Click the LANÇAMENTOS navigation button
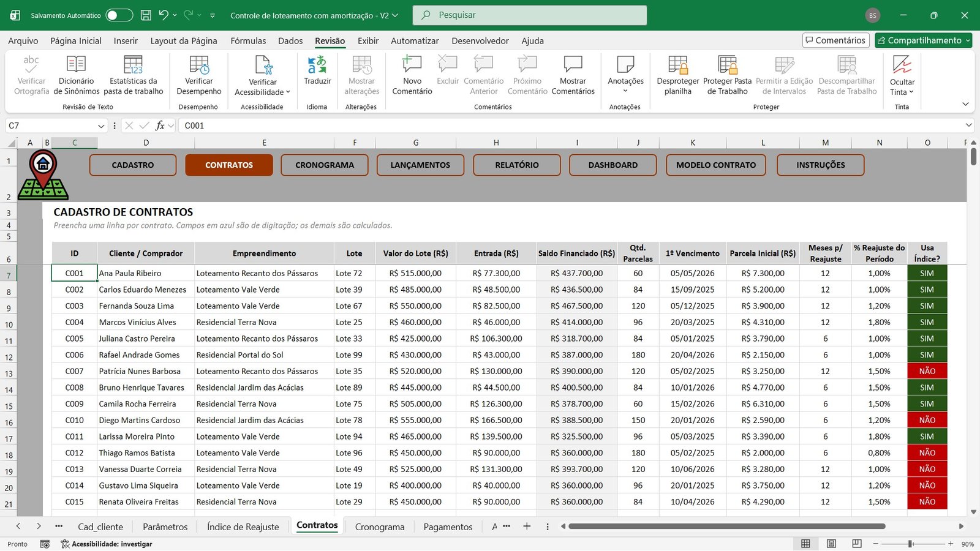 pyautogui.click(x=420, y=165)
